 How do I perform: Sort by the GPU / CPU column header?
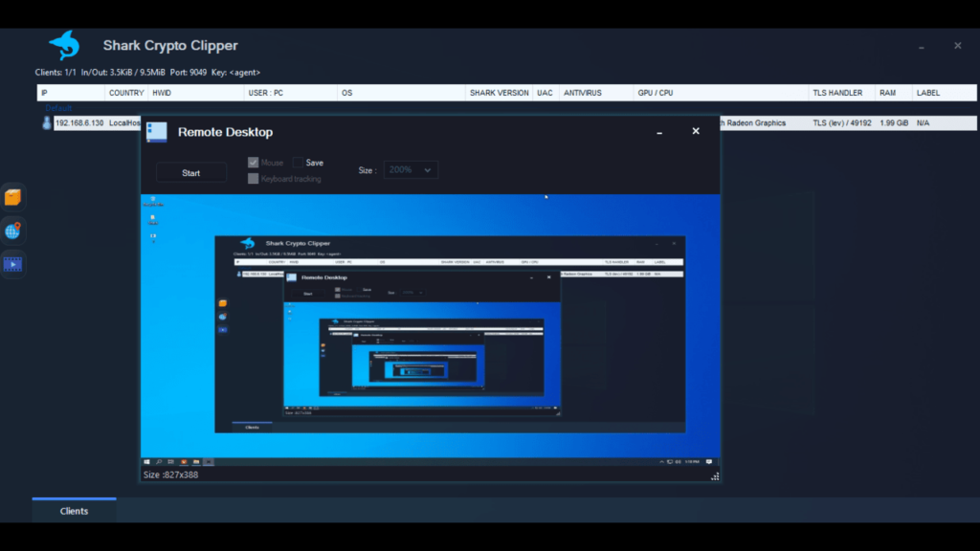point(721,93)
